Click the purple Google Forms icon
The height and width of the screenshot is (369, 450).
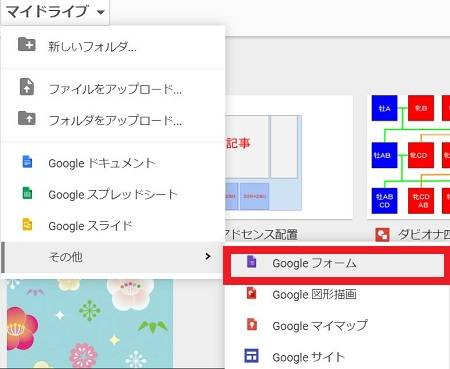coord(252,261)
